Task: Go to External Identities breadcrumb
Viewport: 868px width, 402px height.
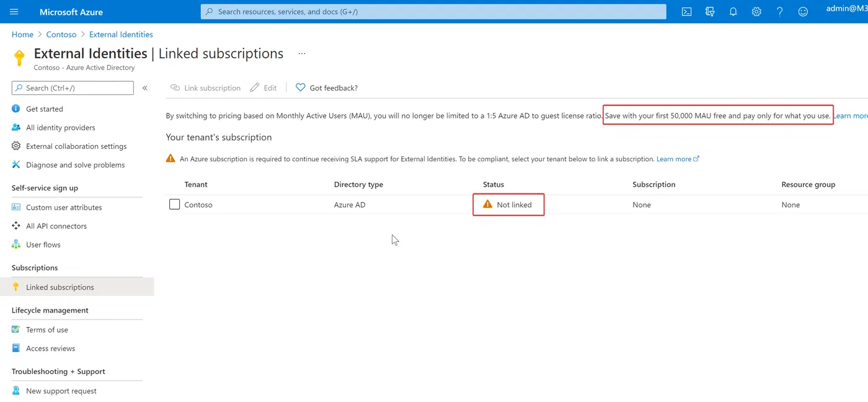Action: pos(121,35)
